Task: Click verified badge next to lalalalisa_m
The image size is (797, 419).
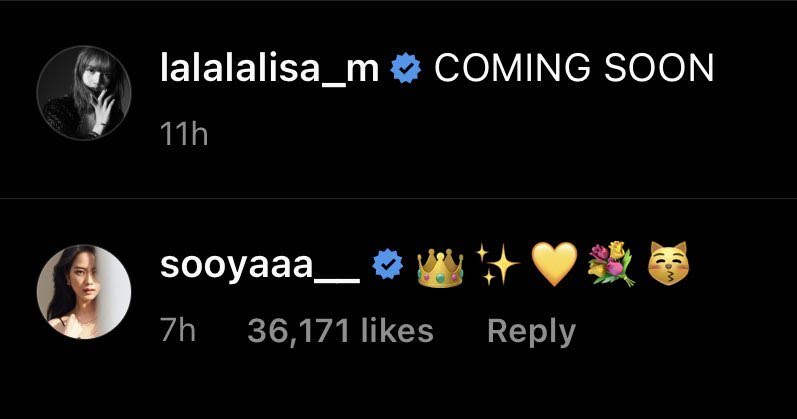Action: point(406,69)
